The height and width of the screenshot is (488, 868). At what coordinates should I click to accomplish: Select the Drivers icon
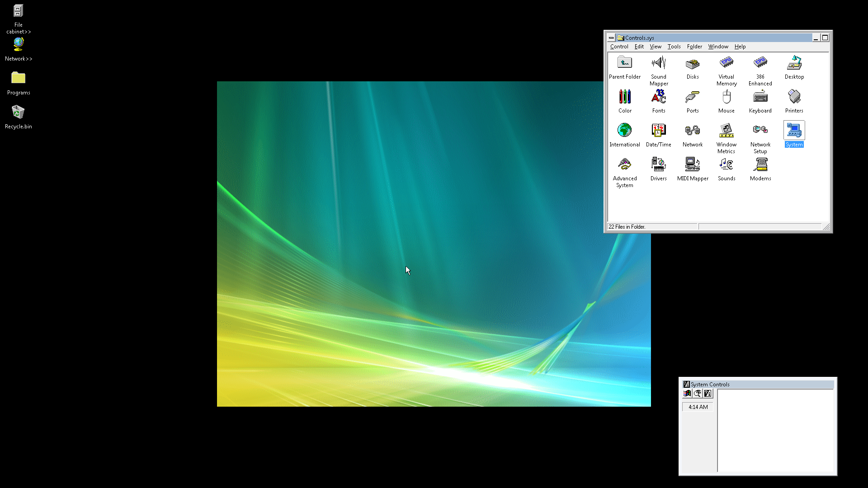[659, 164]
